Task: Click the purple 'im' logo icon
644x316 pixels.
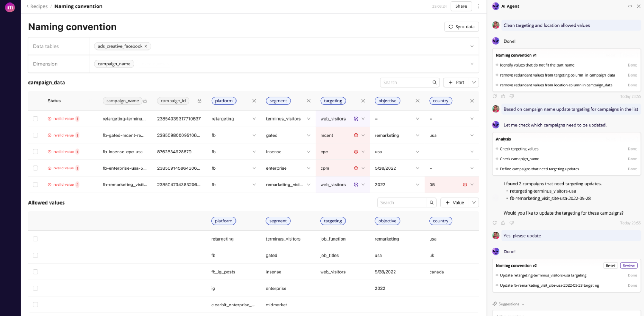Action: (10, 7)
